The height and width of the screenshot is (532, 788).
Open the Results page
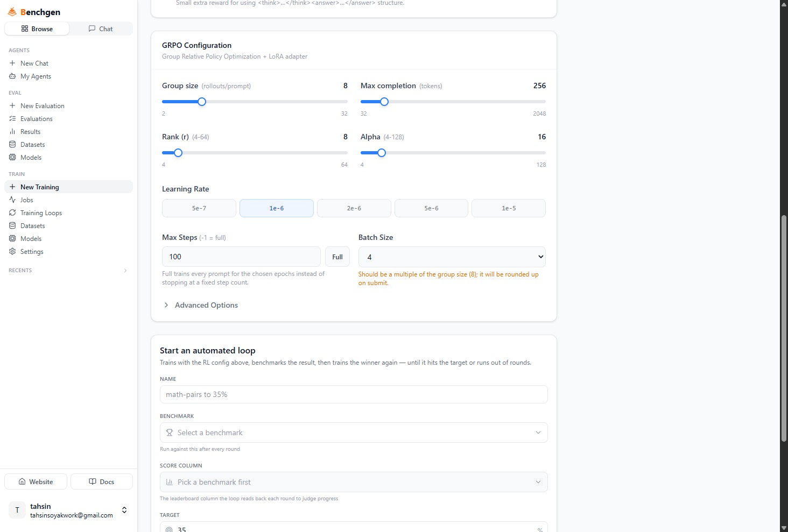point(68,131)
